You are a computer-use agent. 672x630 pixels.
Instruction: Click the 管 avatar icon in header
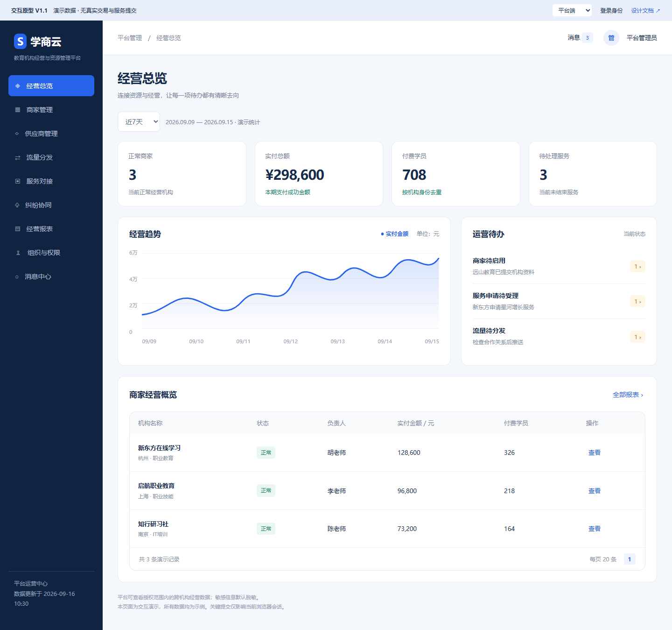tap(611, 38)
